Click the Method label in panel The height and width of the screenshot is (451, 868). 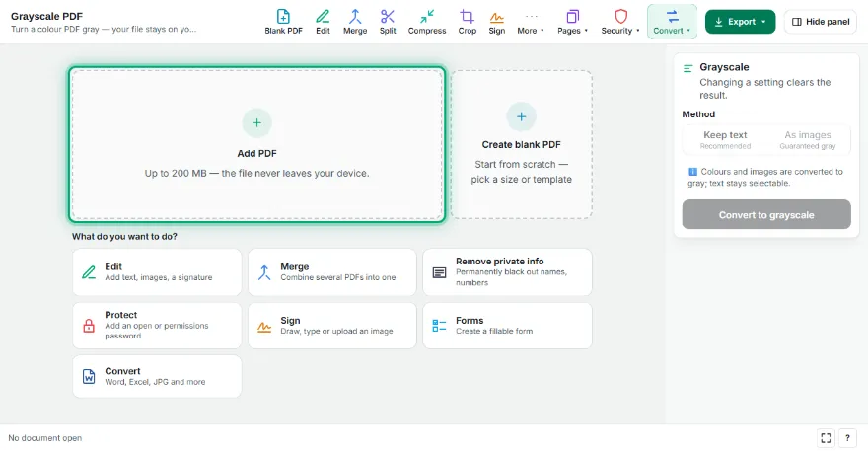coord(698,114)
